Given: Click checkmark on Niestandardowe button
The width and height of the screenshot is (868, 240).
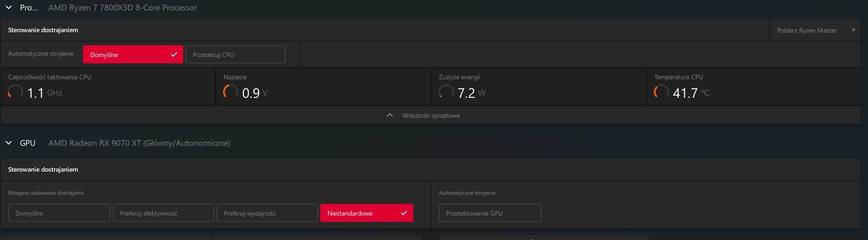Looking at the screenshot, I should tap(404, 213).
